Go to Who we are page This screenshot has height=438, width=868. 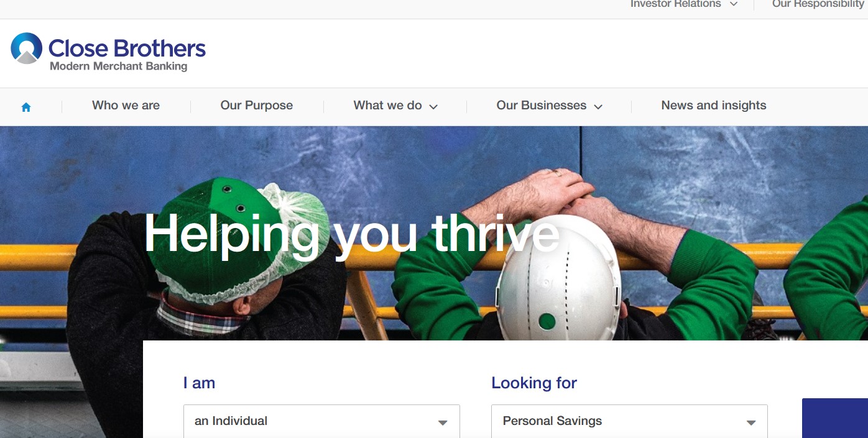tap(126, 106)
